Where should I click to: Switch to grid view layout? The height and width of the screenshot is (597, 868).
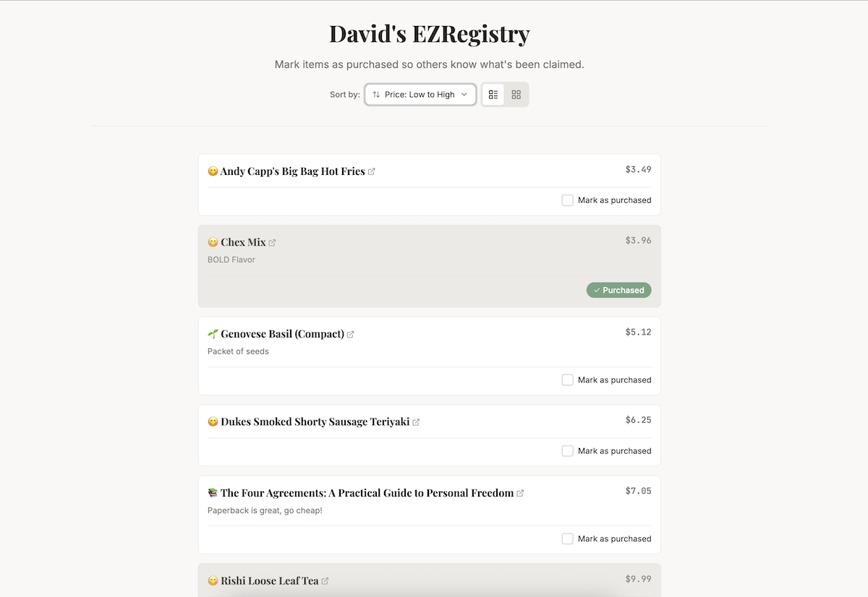(516, 94)
